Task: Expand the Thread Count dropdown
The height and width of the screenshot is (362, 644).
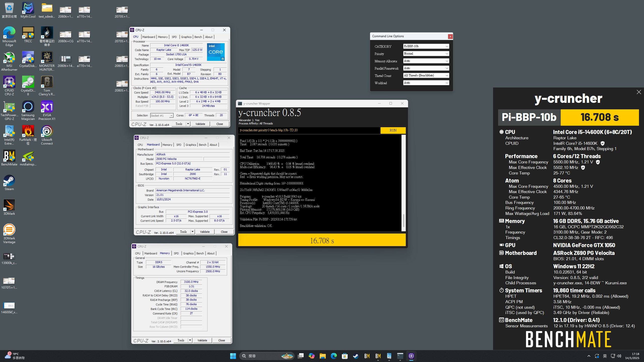Action: pyautogui.click(x=426, y=75)
